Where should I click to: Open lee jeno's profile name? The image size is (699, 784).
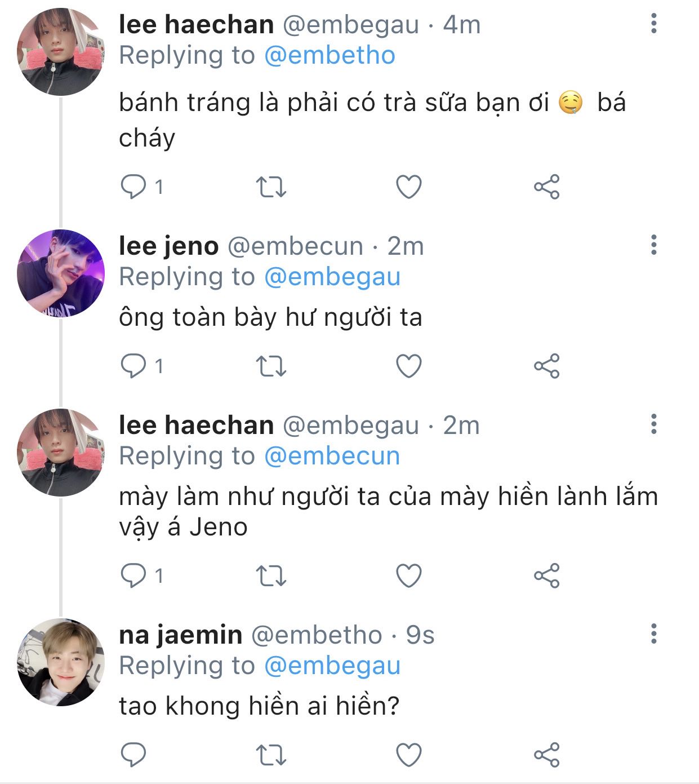click(168, 246)
